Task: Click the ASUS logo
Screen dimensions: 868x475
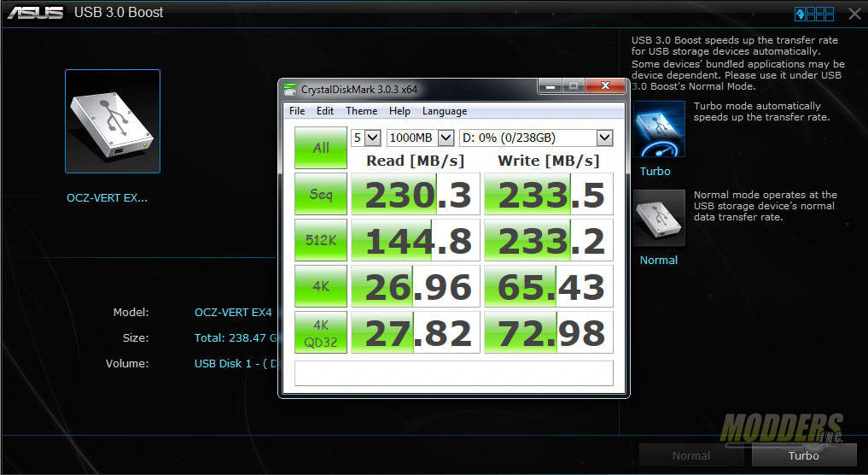Action: pos(36,12)
